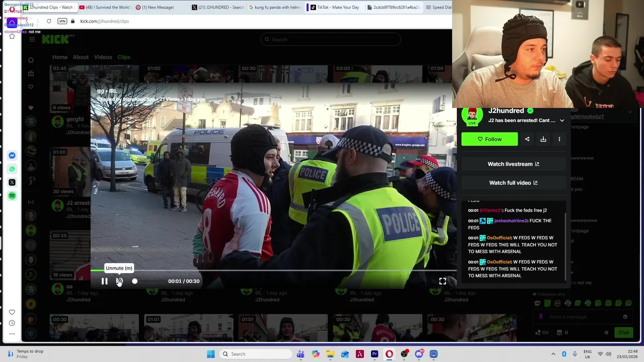Open WhatsApp in Opera sidebar

pos(12,169)
